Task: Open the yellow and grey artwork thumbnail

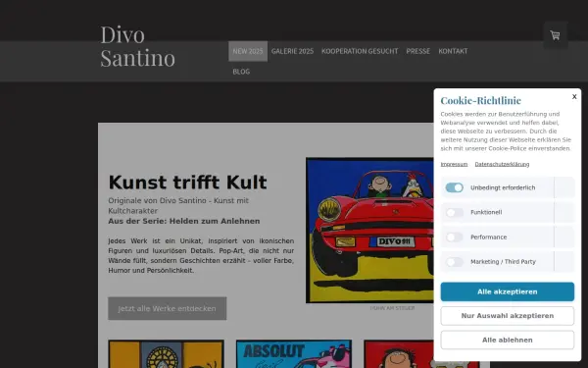Action: (166, 353)
